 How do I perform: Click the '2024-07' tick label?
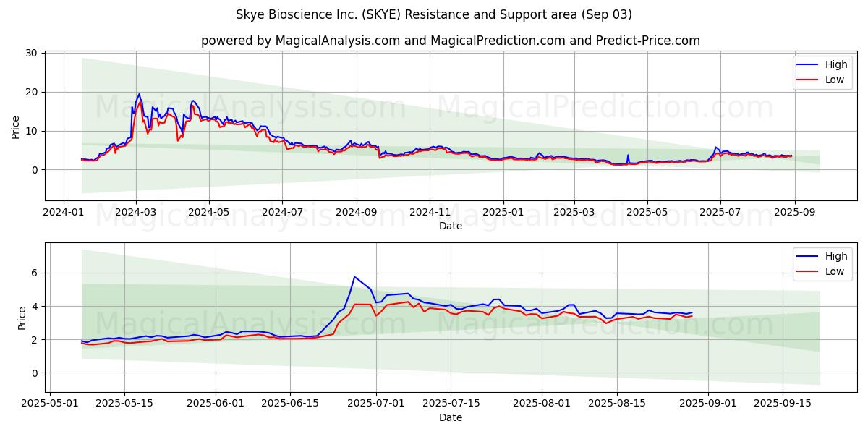(x=282, y=212)
